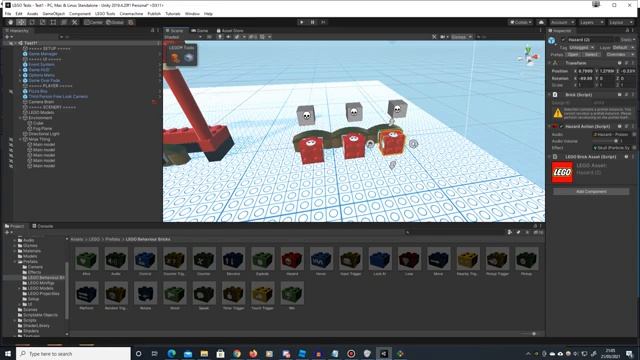Open the Gizmos dropdown
Image resolution: width=640 pixels, height=360 pixels.
coord(462,37)
